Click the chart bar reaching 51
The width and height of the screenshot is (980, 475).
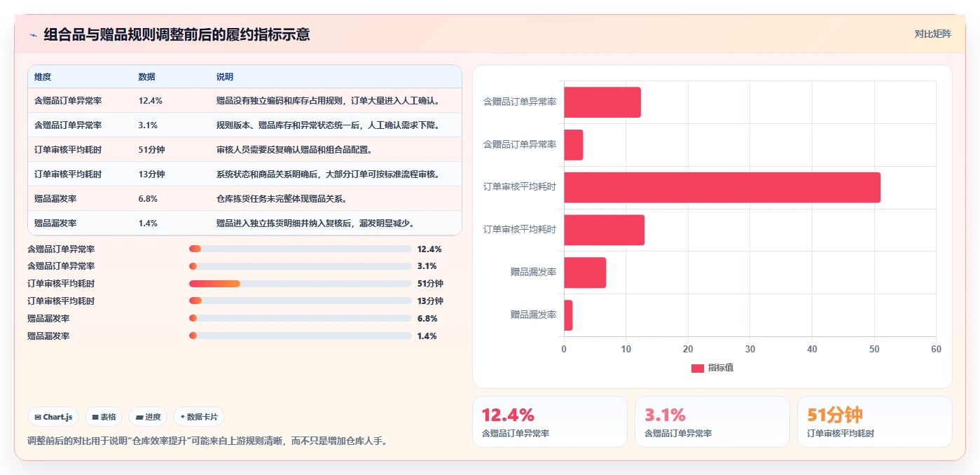tap(722, 187)
